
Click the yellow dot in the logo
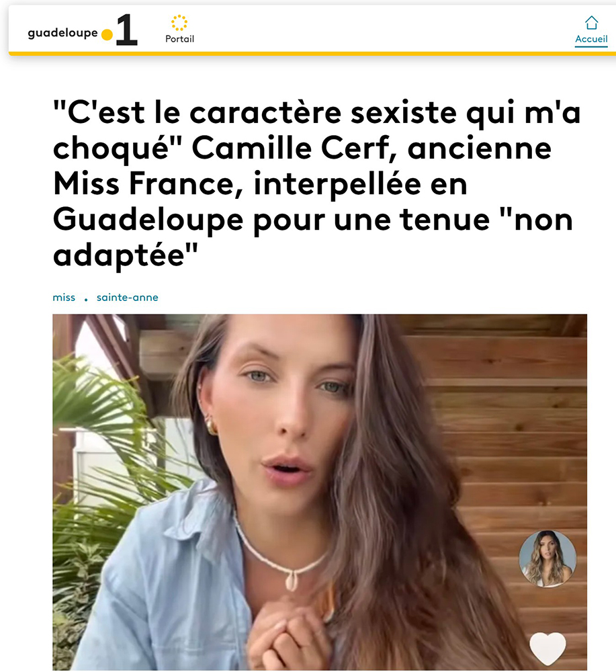tap(107, 35)
